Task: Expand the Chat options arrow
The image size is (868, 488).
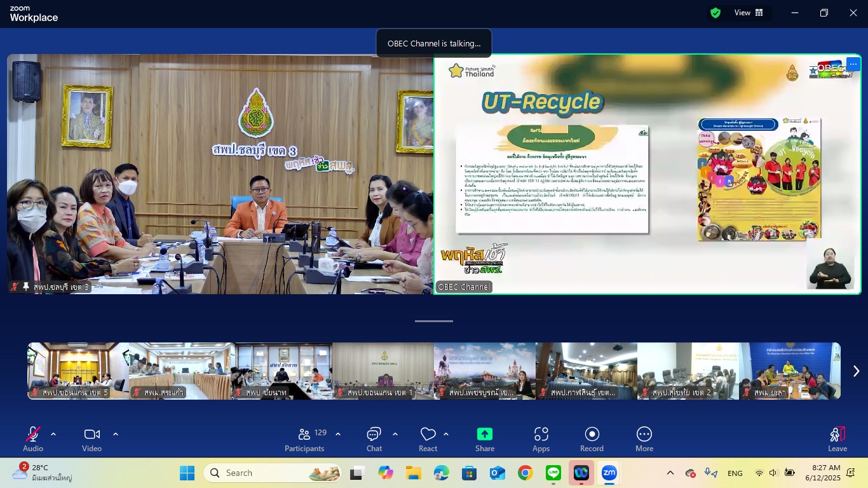Action: [x=395, y=434]
